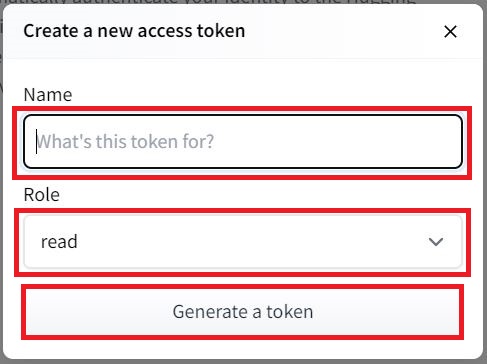487x364 pixels.
Task: Click the Name input field
Action: pos(243,141)
